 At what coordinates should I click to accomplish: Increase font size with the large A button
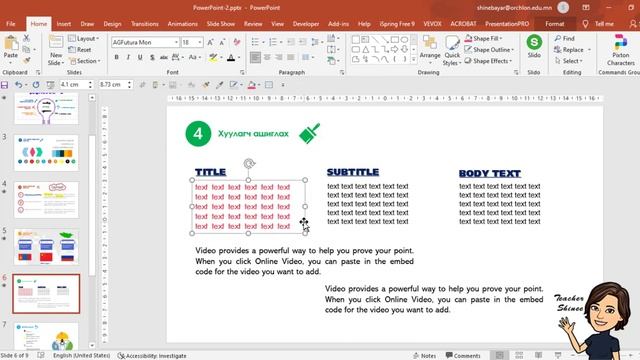click(211, 42)
